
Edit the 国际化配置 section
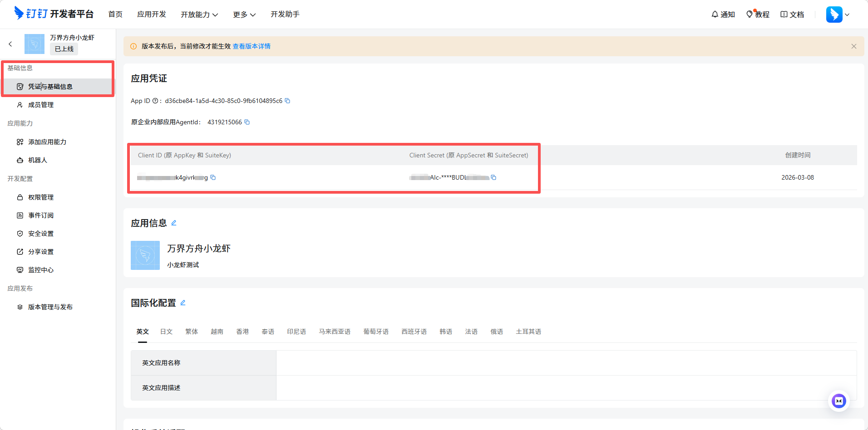183,303
